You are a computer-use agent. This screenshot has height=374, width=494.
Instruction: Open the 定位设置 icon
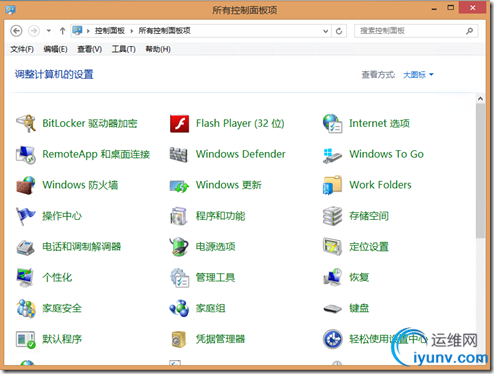click(332, 247)
